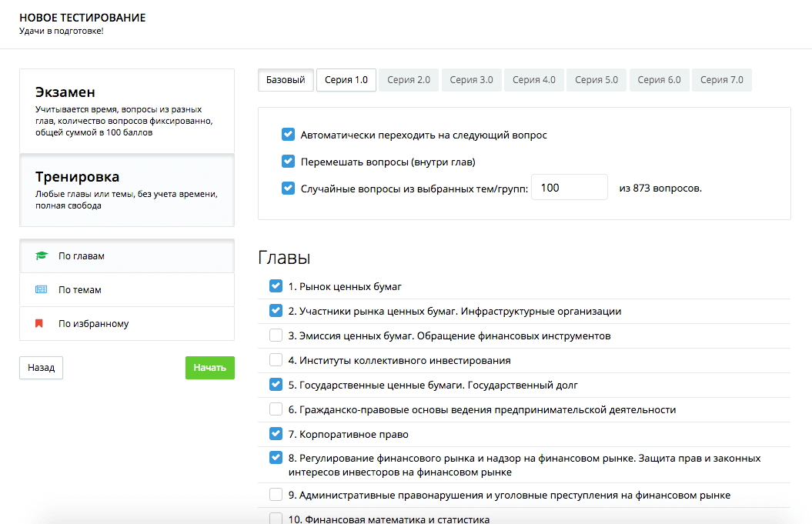This screenshot has height=524, width=812.
Task: Open the Серия 1.0 tab
Action: tap(346, 80)
